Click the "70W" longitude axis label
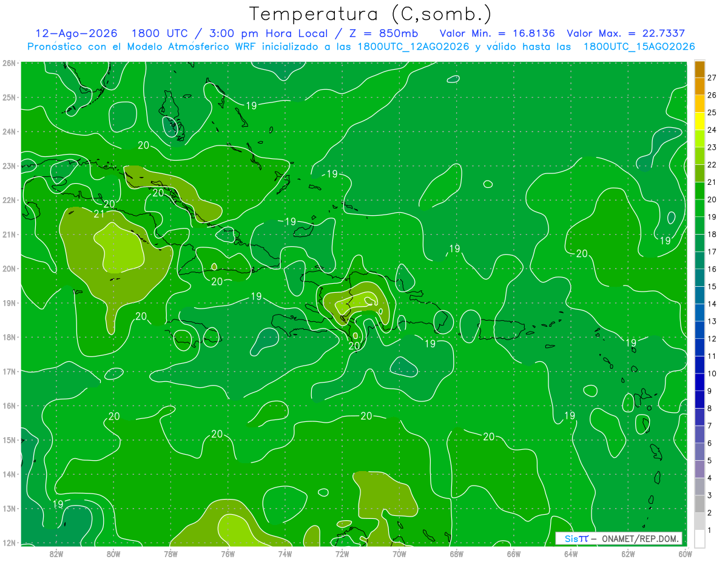 coord(399,554)
